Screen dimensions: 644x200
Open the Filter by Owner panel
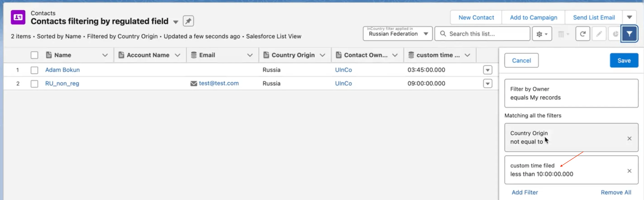coord(571,93)
